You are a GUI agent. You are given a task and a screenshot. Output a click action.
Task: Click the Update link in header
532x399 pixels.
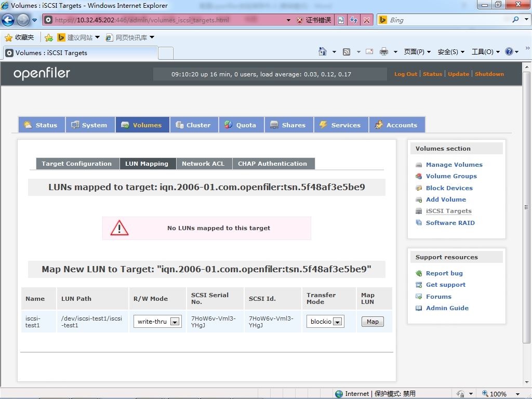coord(458,74)
